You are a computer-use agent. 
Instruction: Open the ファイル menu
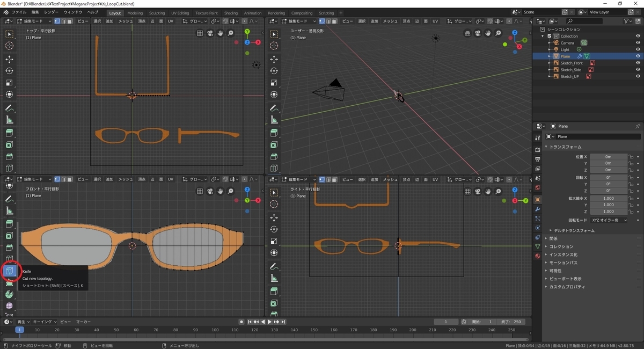[19, 12]
